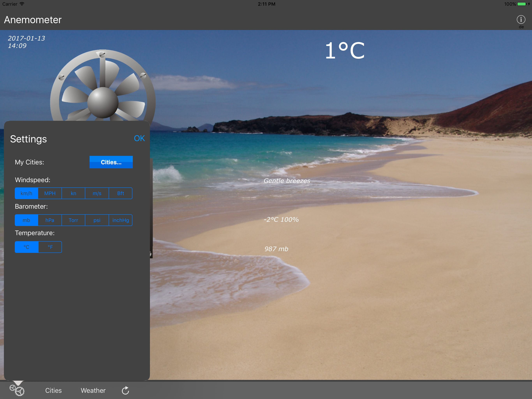The image size is (532, 399).
Task: Set barometer to inchHg
Action: tap(121, 220)
